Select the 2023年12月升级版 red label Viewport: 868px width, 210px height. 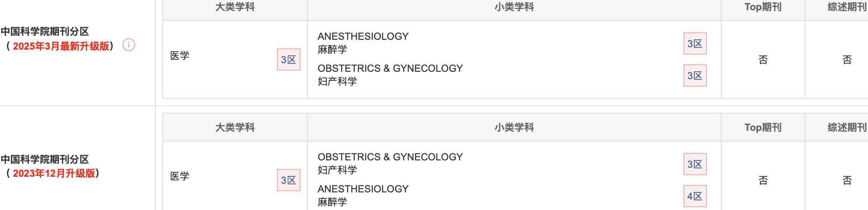tap(54, 173)
